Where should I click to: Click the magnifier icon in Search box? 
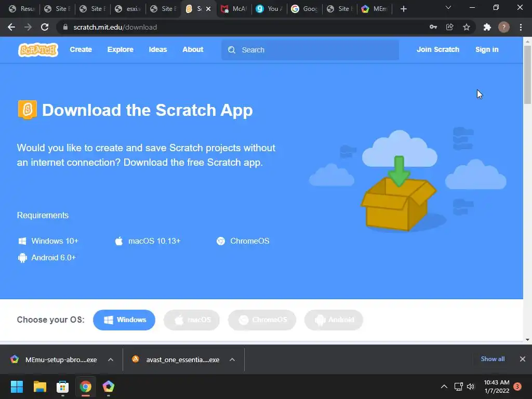pyautogui.click(x=232, y=50)
